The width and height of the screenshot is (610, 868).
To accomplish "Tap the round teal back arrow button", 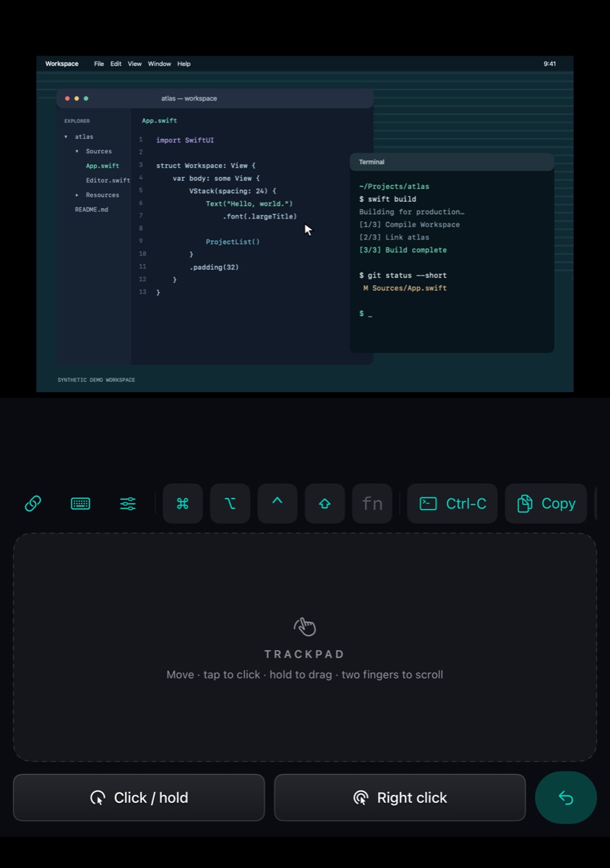I will pos(566,798).
